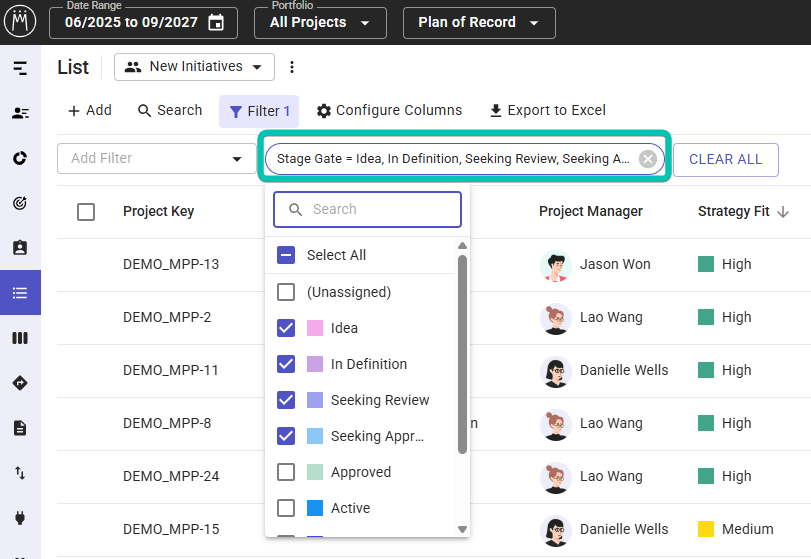Click Configure Columns in the toolbar

tap(389, 111)
